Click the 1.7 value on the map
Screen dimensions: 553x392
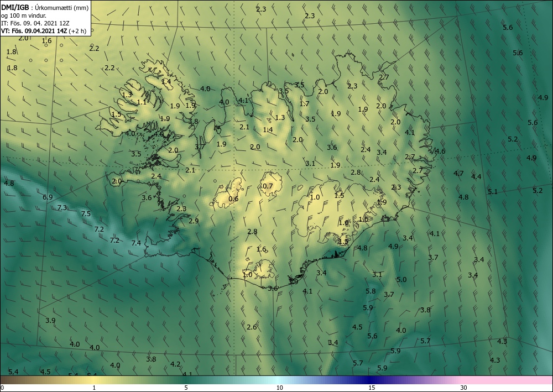pos(304,103)
